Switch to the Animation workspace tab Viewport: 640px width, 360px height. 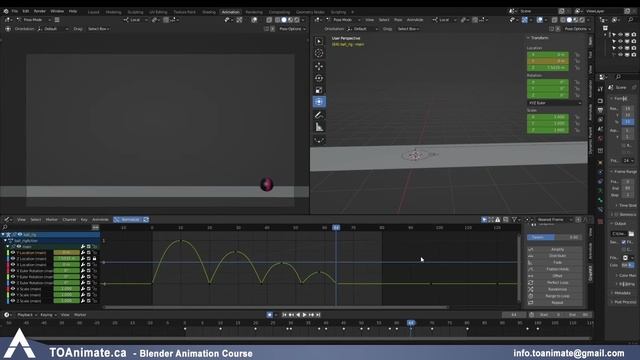231,12
